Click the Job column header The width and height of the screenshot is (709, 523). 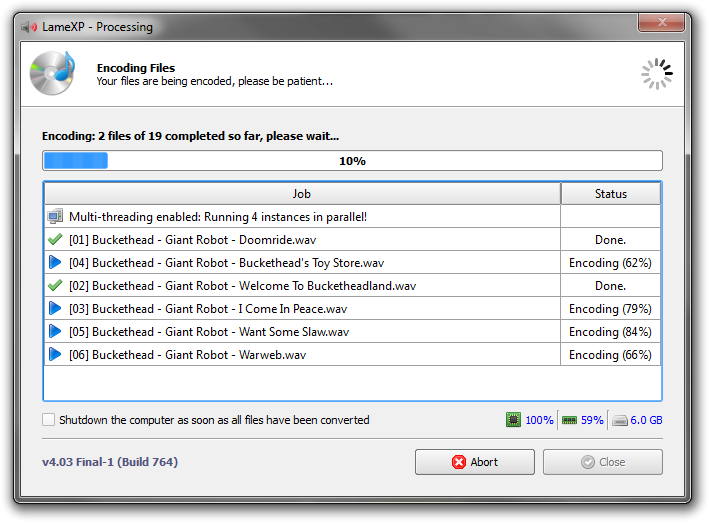[301, 194]
